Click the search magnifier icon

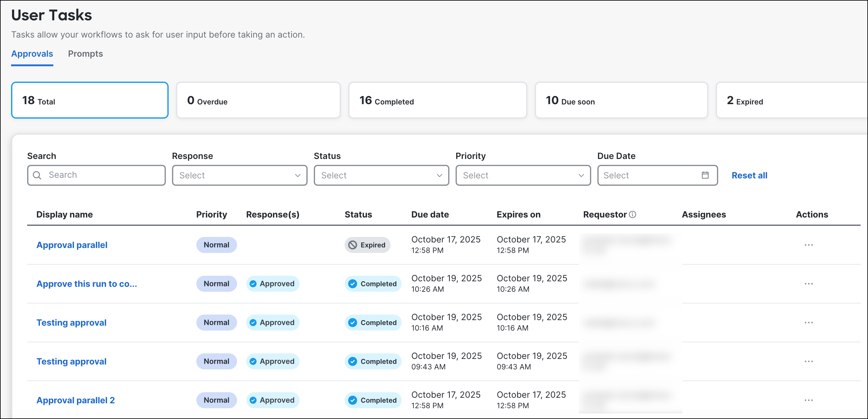coord(37,175)
